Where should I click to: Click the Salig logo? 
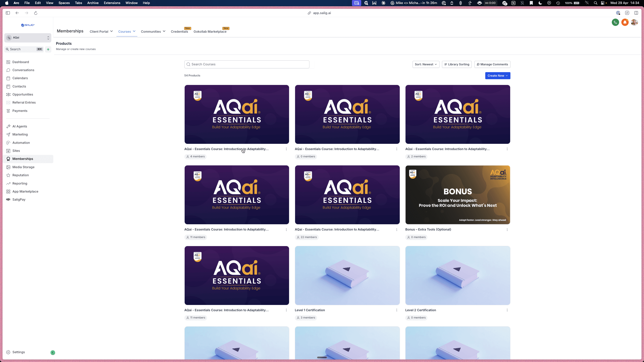(x=28, y=25)
